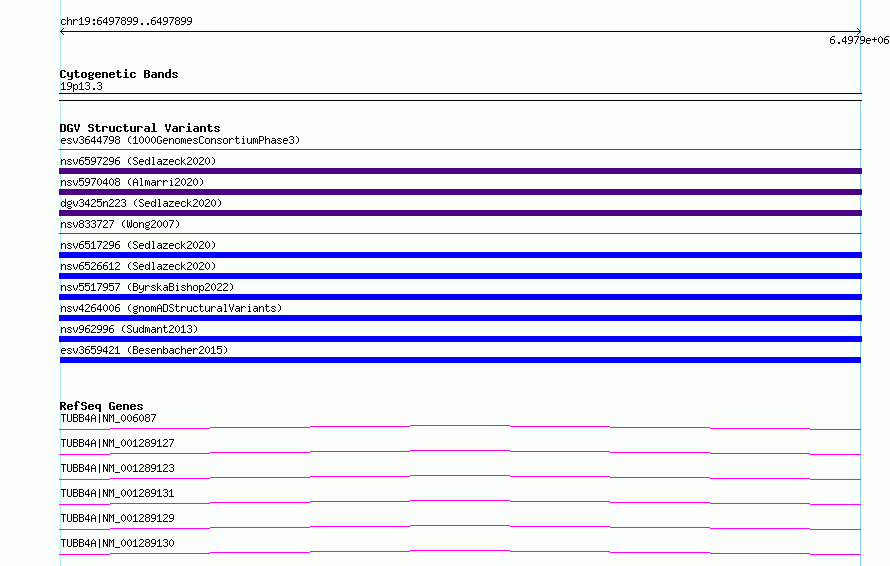Click the magenta gene line under NM_001289123
Screen dimensions: 890x566
(x=460, y=477)
